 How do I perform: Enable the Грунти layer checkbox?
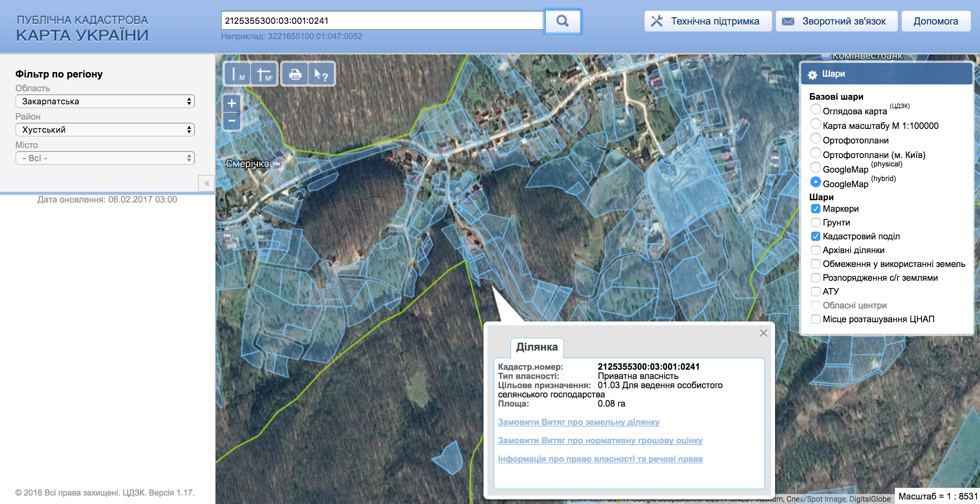(x=815, y=222)
